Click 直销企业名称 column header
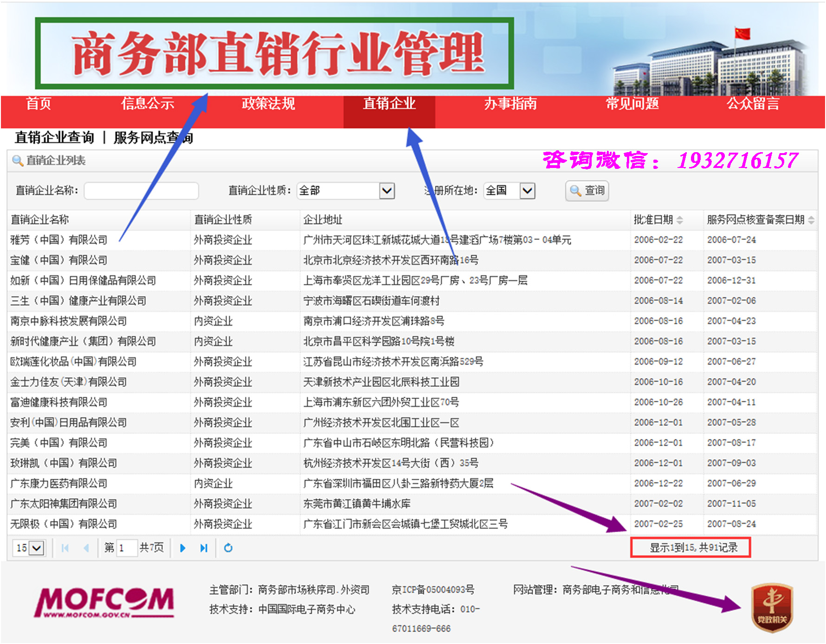Image resolution: width=826 pixels, height=644 pixels. 40,220
